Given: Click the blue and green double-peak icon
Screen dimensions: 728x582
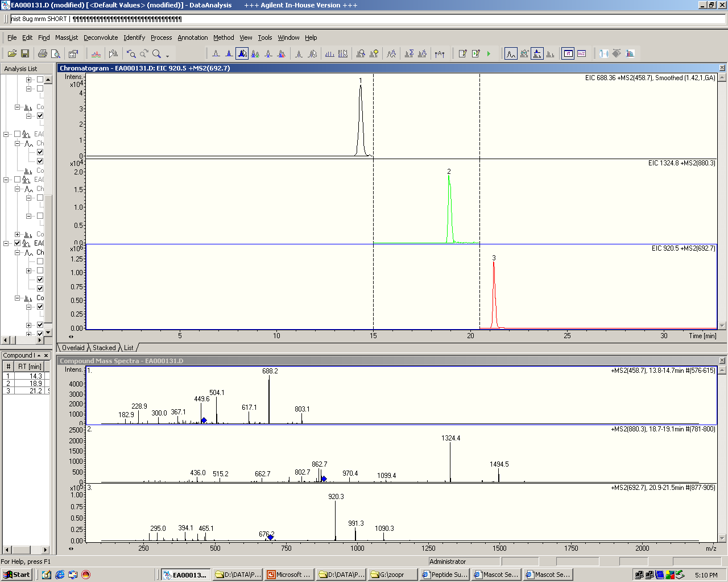Looking at the screenshot, I should coord(255,53).
